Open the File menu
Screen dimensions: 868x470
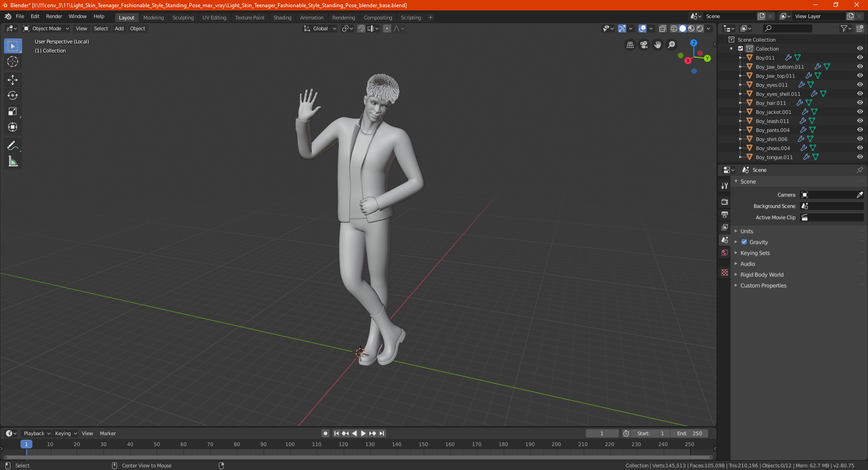point(20,16)
